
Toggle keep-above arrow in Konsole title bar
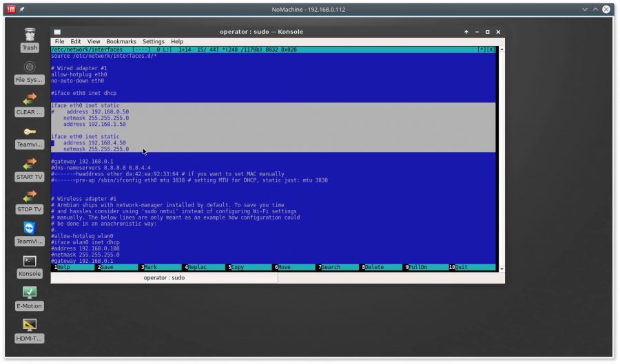[466, 32]
